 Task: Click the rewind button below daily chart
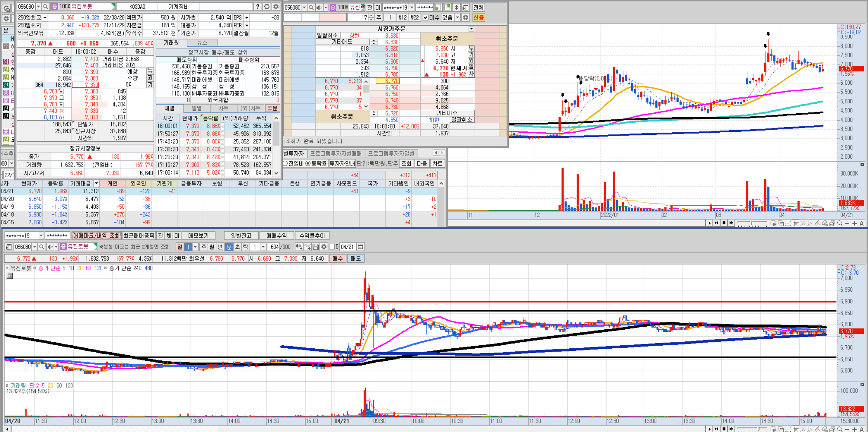(717, 223)
